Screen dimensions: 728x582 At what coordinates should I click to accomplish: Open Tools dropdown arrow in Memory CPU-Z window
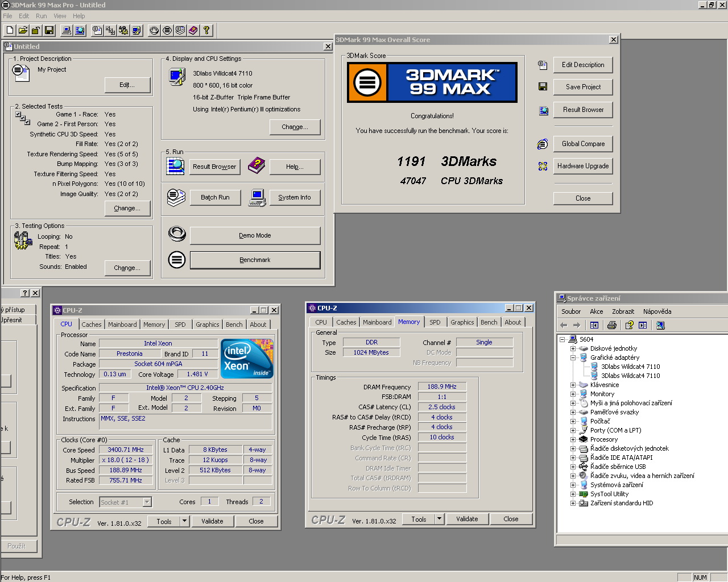pos(439,519)
